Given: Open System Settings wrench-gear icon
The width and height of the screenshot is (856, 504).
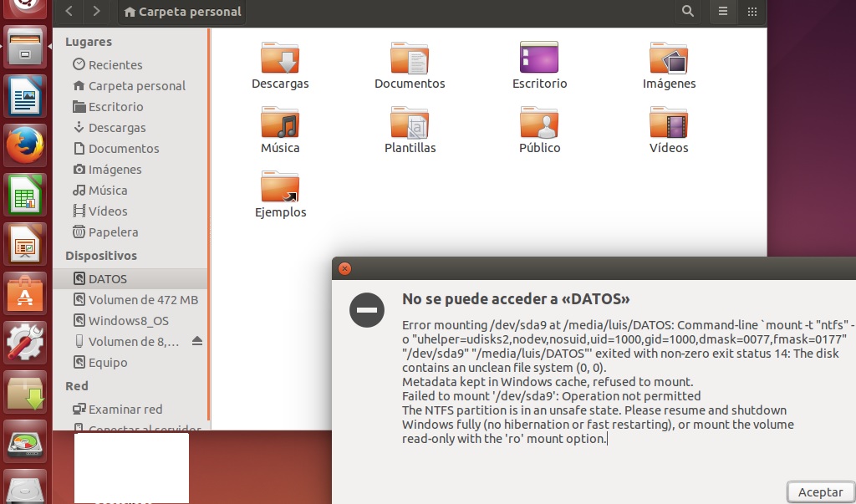Looking at the screenshot, I should (24, 343).
